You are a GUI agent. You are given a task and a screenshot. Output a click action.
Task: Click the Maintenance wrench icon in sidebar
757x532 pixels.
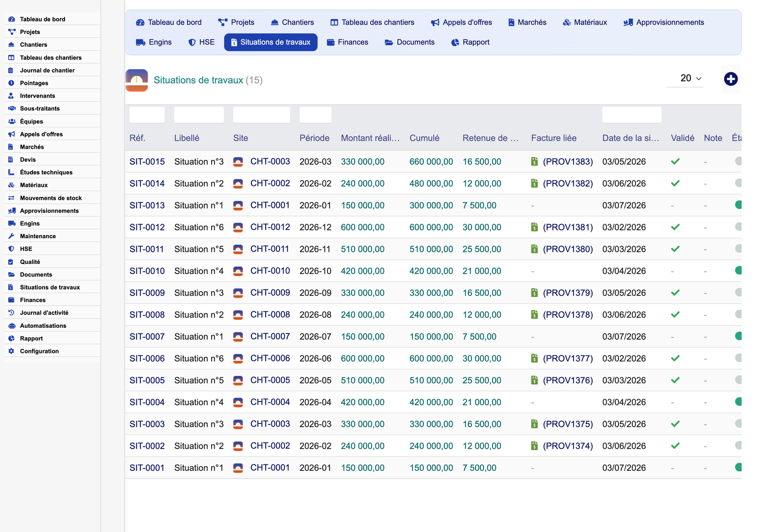(11, 236)
